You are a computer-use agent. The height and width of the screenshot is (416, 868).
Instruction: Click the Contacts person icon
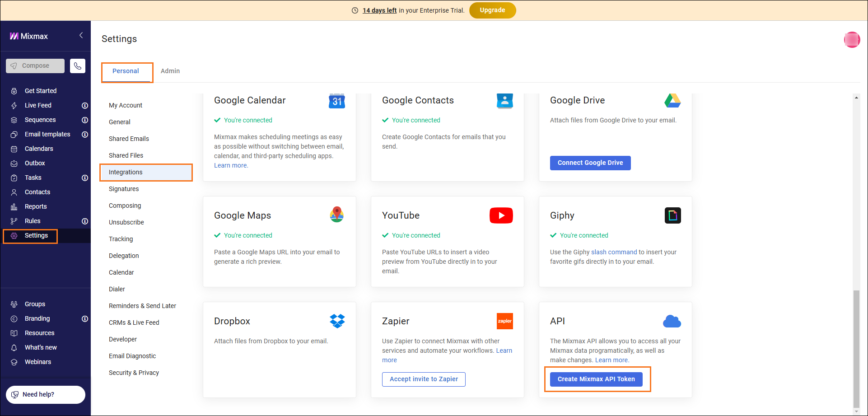pos(14,192)
